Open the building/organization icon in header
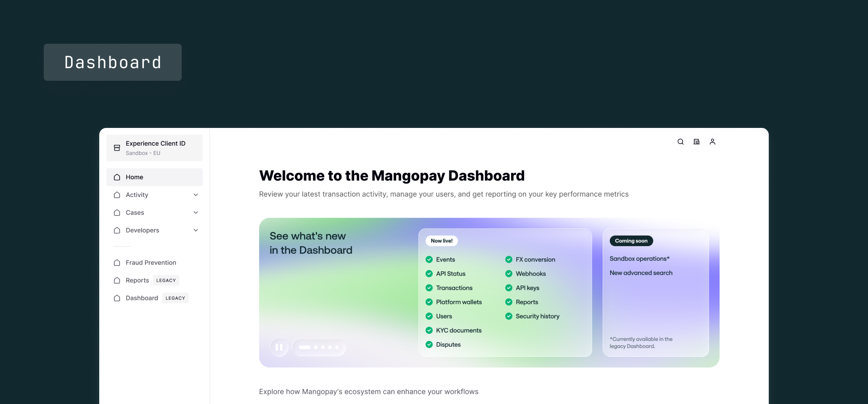868x404 pixels. 696,142
